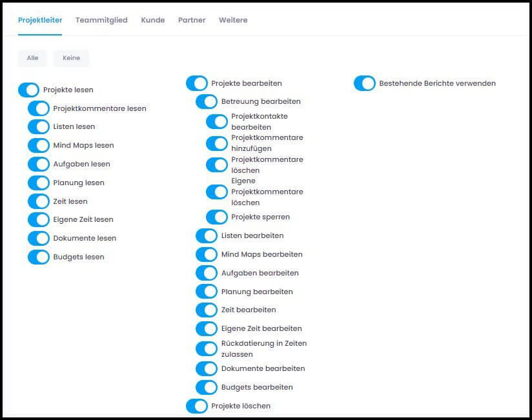532x420 pixels.
Task: Toggle Planung bearbeiten switch
Action: pyautogui.click(x=207, y=292)
